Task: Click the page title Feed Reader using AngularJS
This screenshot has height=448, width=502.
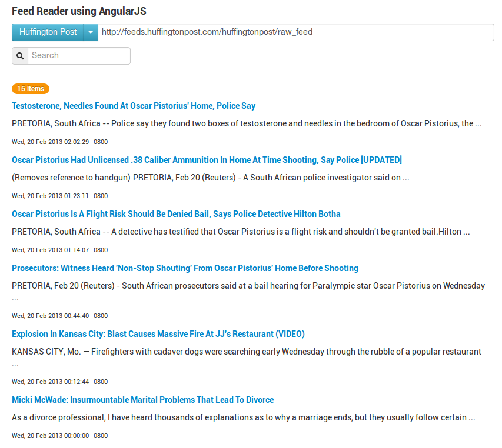Action: (x=79, y=11)
